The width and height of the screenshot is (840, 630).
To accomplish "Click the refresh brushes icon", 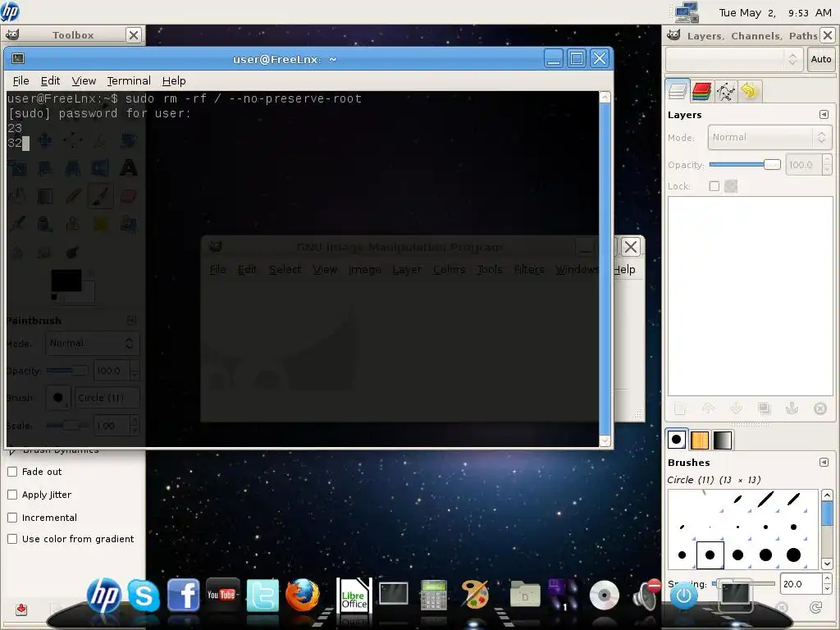I will point(815,607).
